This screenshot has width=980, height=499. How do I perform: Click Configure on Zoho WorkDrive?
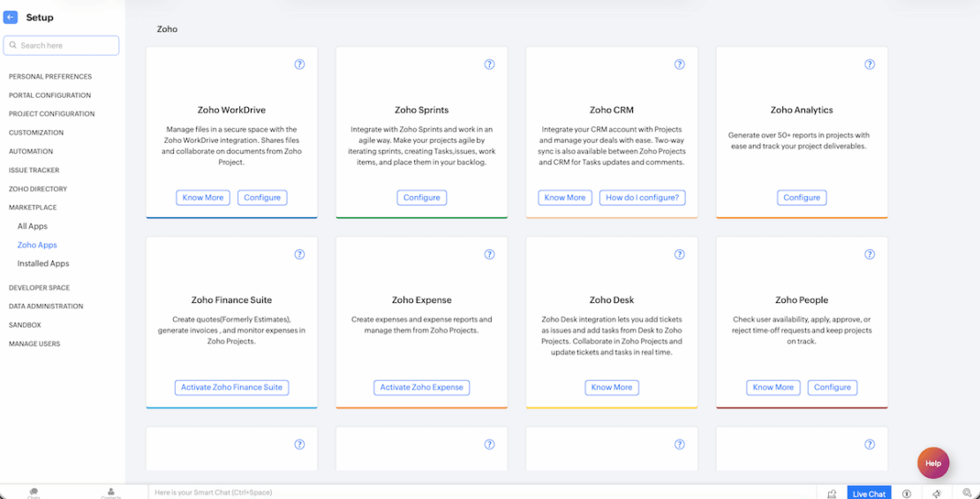(x=262, y=198)
